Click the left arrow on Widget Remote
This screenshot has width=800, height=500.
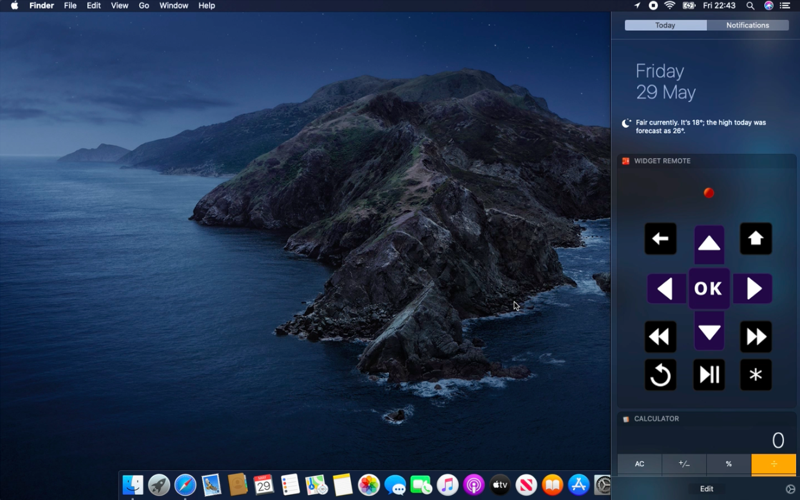(665, 289)
